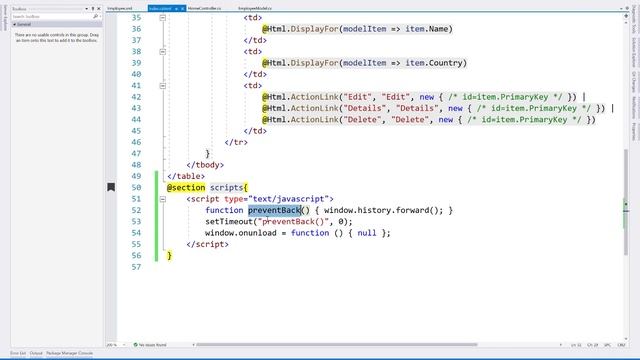Open the first document tab at the left
The width and height of the screenshot is (640, 360).
point(120,8)
